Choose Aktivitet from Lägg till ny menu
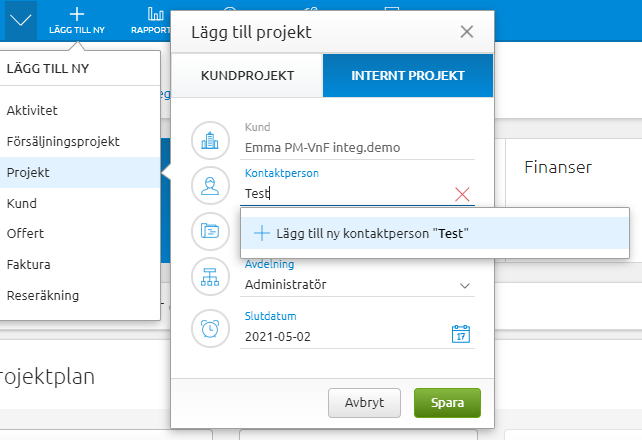Image resolution: width=642 pixels, height=440 pixels. click(32, 110)
